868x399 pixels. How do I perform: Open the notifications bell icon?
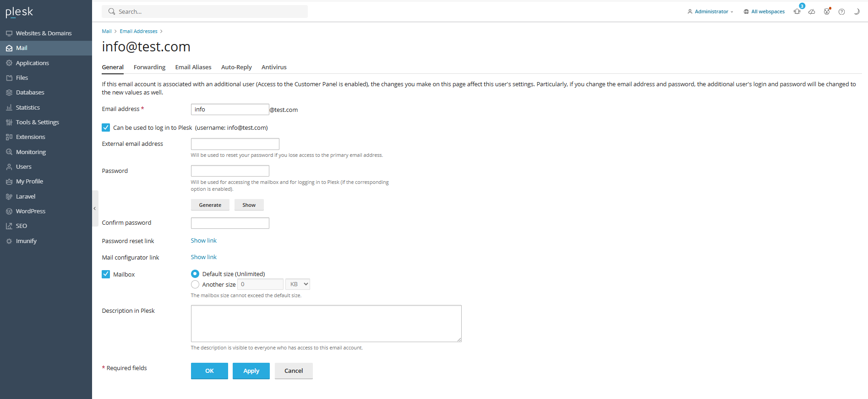tap(797, 11)
